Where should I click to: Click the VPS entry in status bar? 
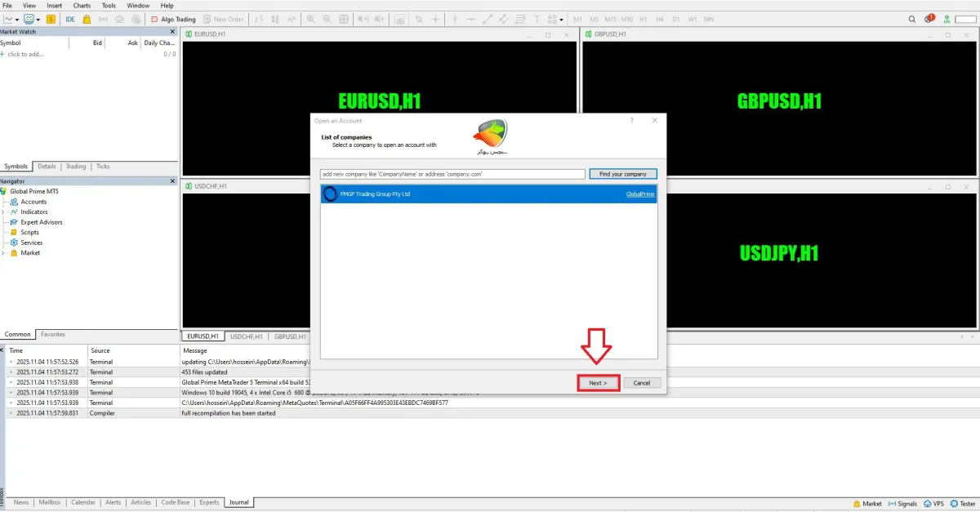tap(933, 504)
